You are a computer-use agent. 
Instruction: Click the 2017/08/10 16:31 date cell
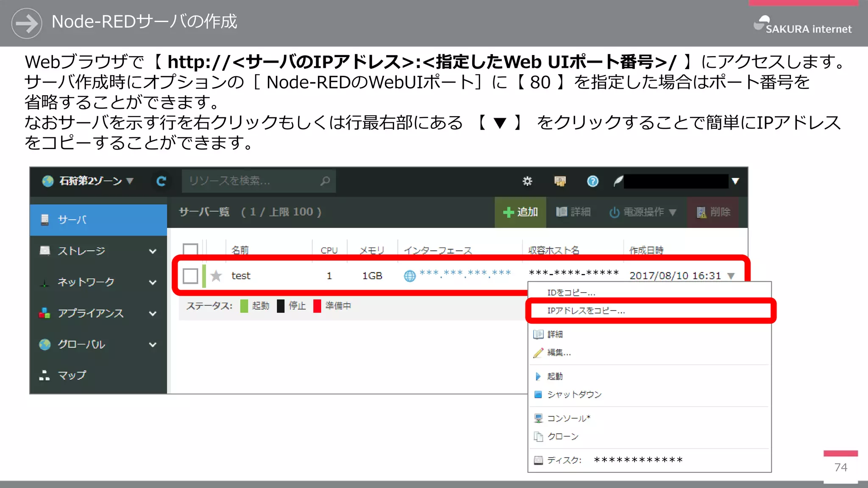coord(675,276)
